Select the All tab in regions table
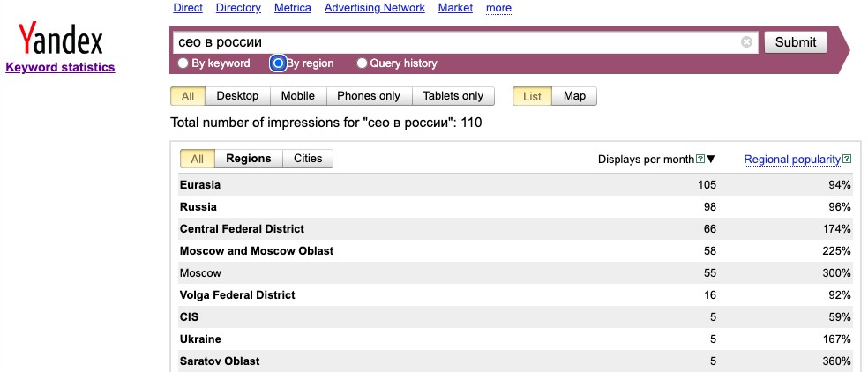The image size is (868, 372). 198,159
